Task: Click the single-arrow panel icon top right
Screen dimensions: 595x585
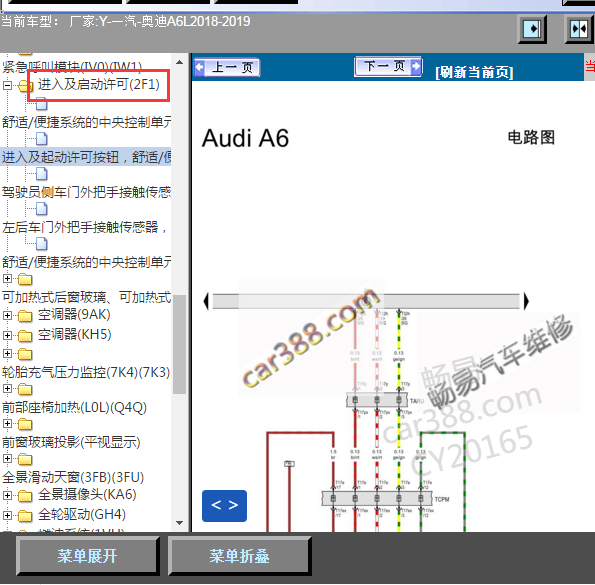Action: click(x=532, y=29)
